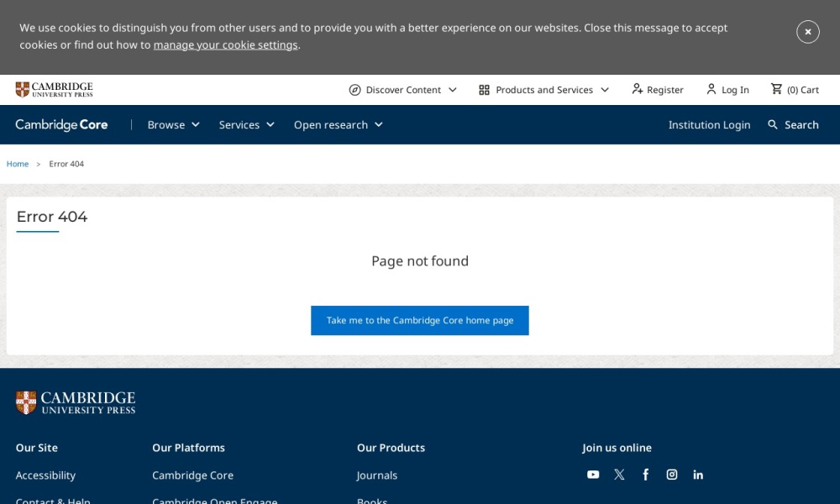
Task: Expand the Browse chevron arrow
Action: 196,125
